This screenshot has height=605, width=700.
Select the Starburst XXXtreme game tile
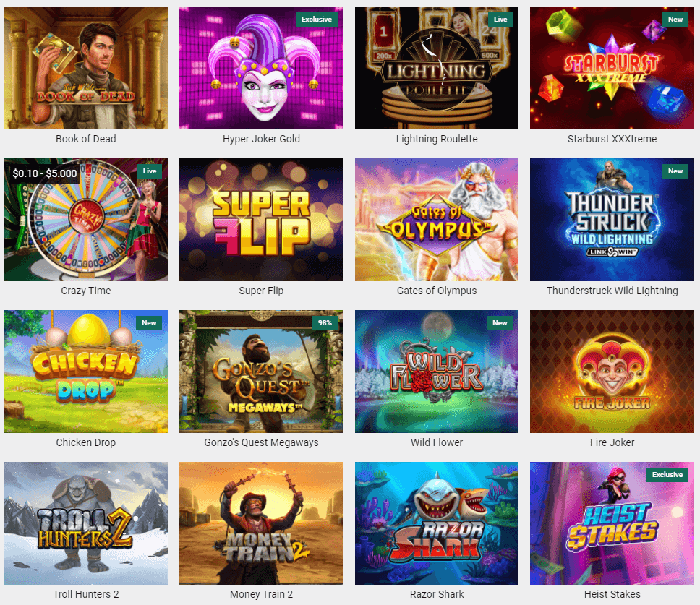point(612,68)
